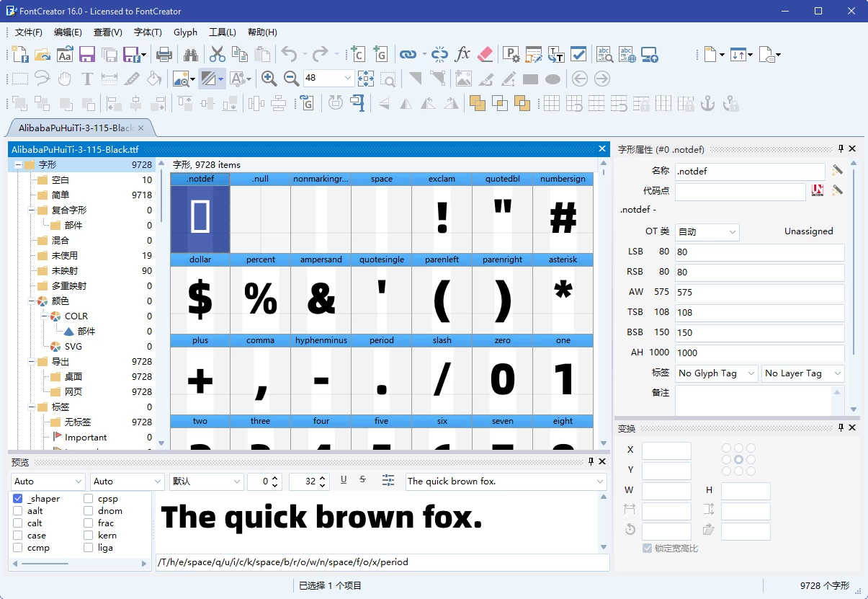This screenshot has width=868, height=599.
Task: Click the glyph name input field
Action: pyautogui.click(x=750, y=172)
